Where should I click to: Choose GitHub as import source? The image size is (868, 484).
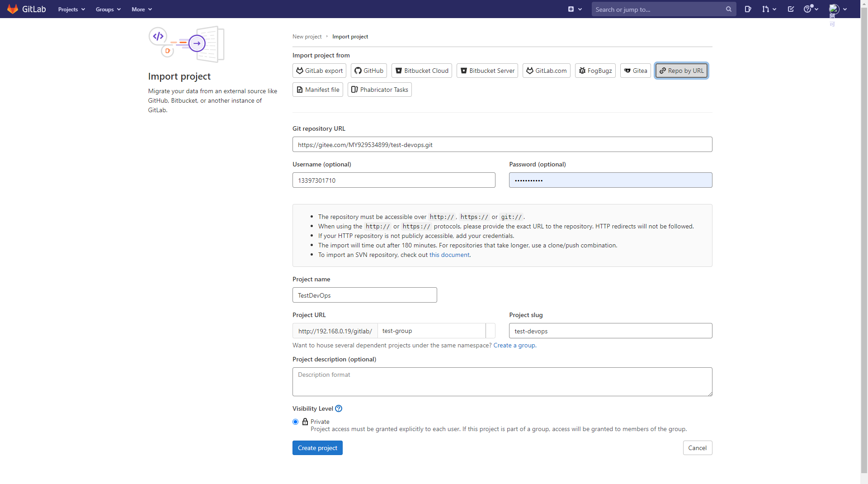tap(369, 71)
